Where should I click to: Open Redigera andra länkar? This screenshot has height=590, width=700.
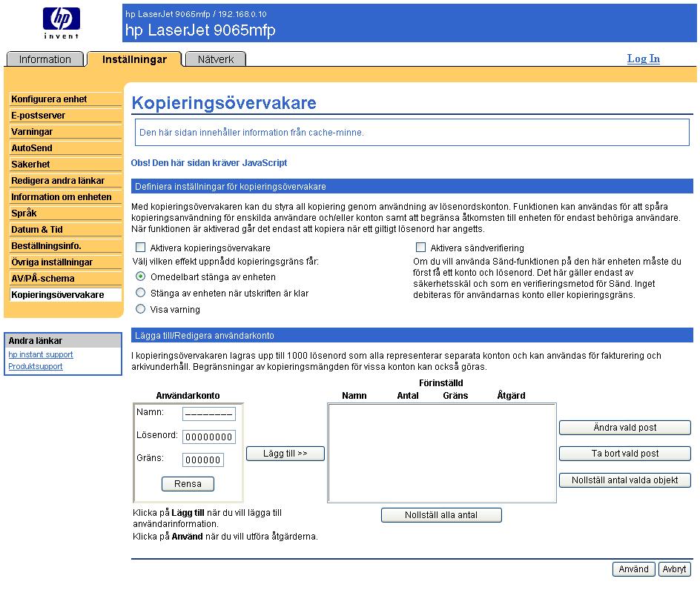(x=65, y=180)
